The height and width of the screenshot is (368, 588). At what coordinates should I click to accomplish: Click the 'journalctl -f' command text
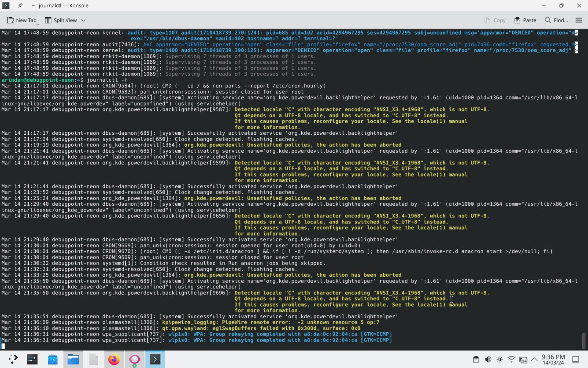pos(107,80)
